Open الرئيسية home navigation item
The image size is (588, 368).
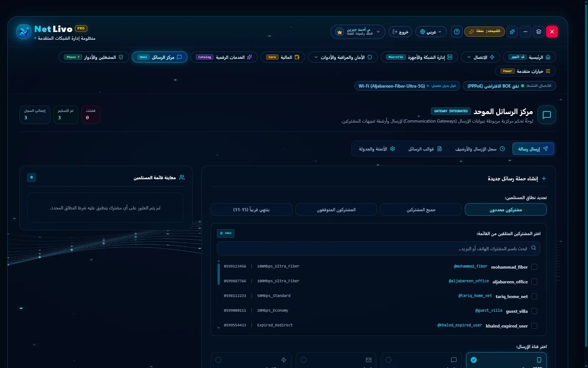(529, 57)
